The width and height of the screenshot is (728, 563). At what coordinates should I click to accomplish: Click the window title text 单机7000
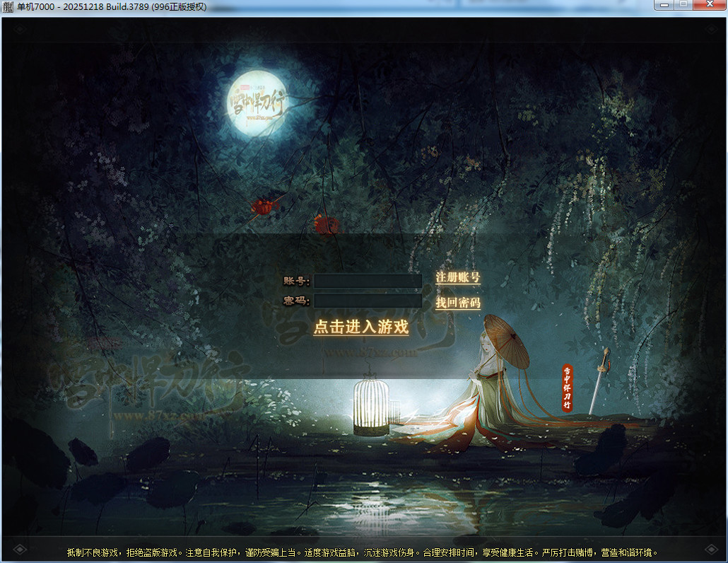click(x=35, y=6)
